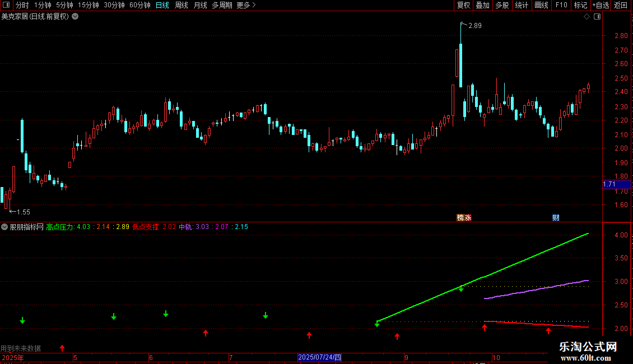633x364 pixels.
Task: Select the 60分钟 period
Action: 140,5
